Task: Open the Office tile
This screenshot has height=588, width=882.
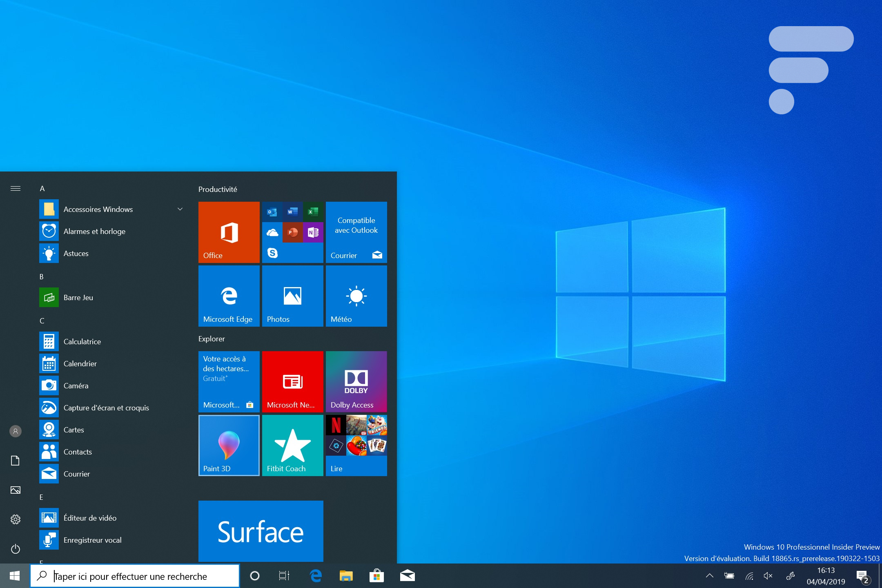Action: [229, 232]
